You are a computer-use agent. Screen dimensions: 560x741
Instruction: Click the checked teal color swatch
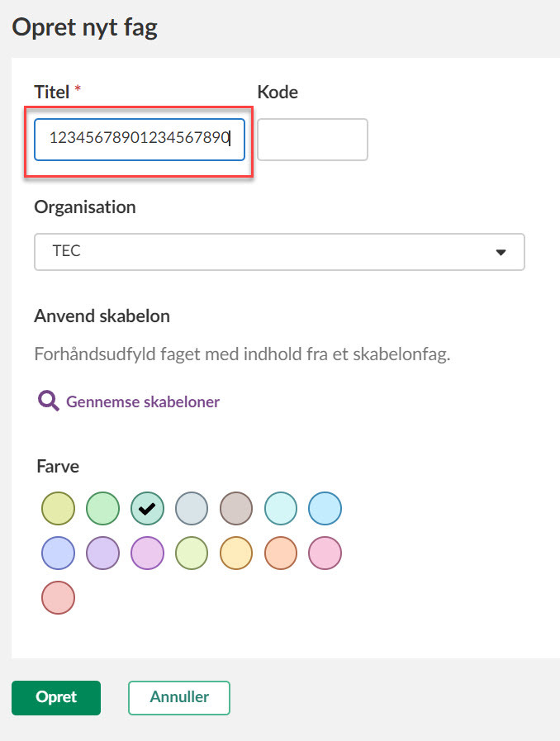click(148, 509)
